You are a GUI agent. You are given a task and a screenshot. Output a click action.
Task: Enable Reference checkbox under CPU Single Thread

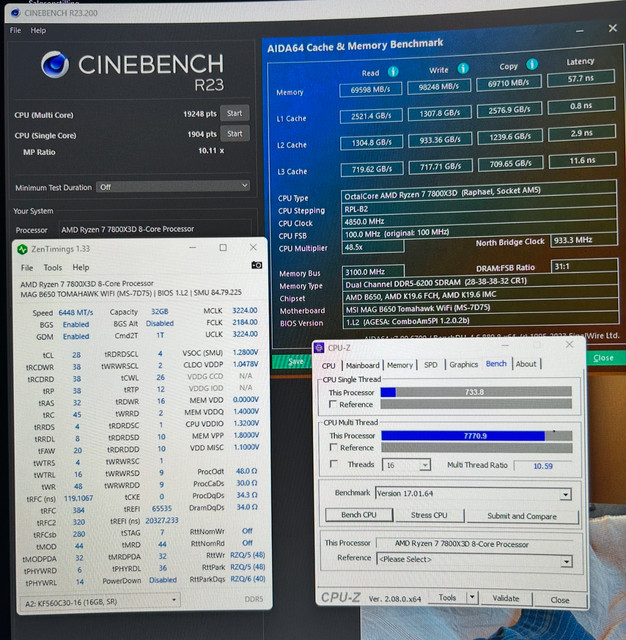pos(333,404)
